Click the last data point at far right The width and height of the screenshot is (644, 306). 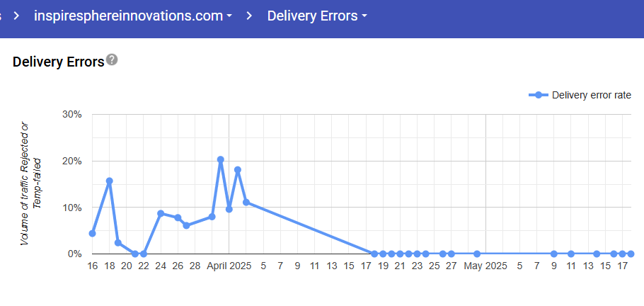(631, 253)
